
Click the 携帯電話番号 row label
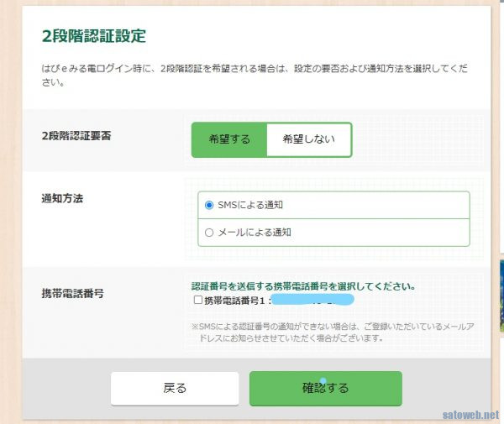click(x=72, y=295)
